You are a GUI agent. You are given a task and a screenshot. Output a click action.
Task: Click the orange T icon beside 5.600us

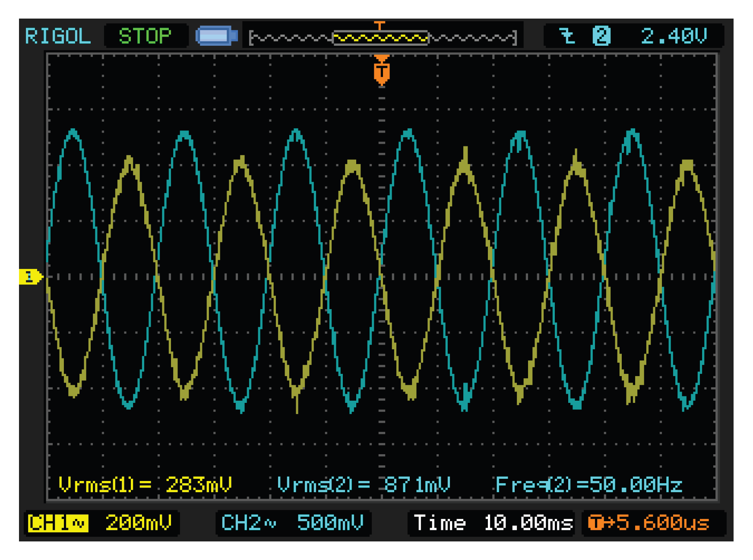[596, 523]
